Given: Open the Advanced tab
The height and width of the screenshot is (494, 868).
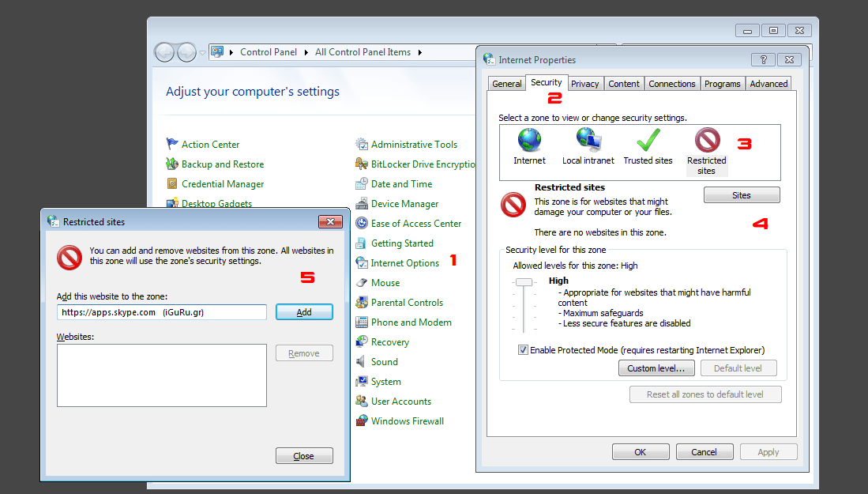Looking at the screenshot, I should pyautogui.click(x=769, y=84).
